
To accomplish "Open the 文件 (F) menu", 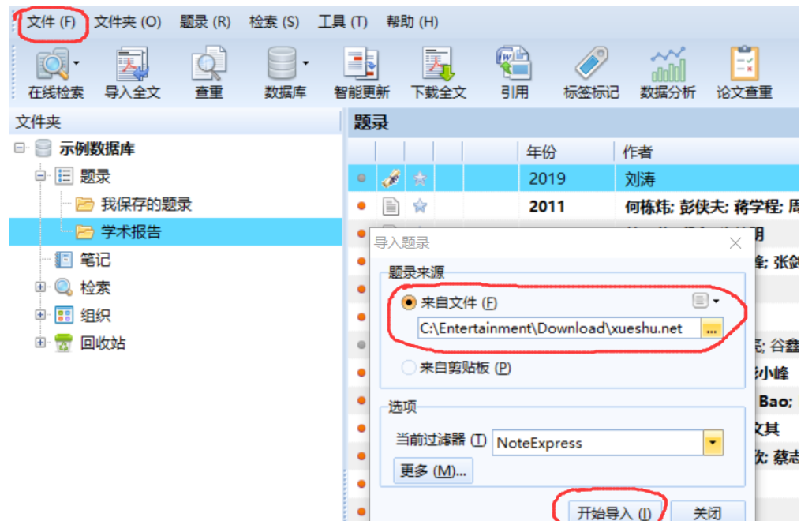I will click(51, 22).
